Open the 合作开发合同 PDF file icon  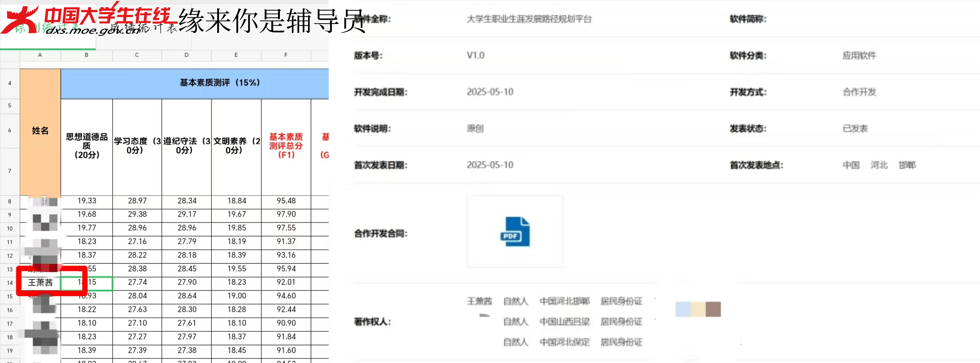[515, 231]
